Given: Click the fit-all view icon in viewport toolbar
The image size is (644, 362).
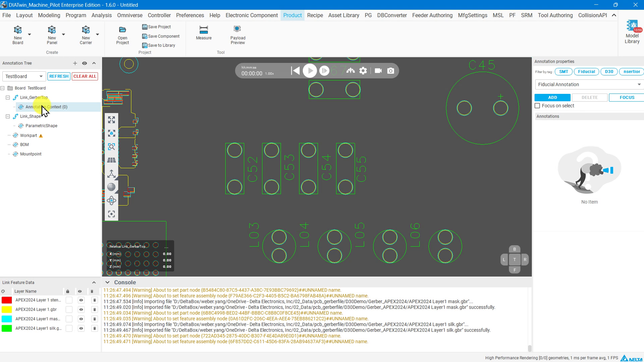Looking at the screenshot, I should click(111, 120).
